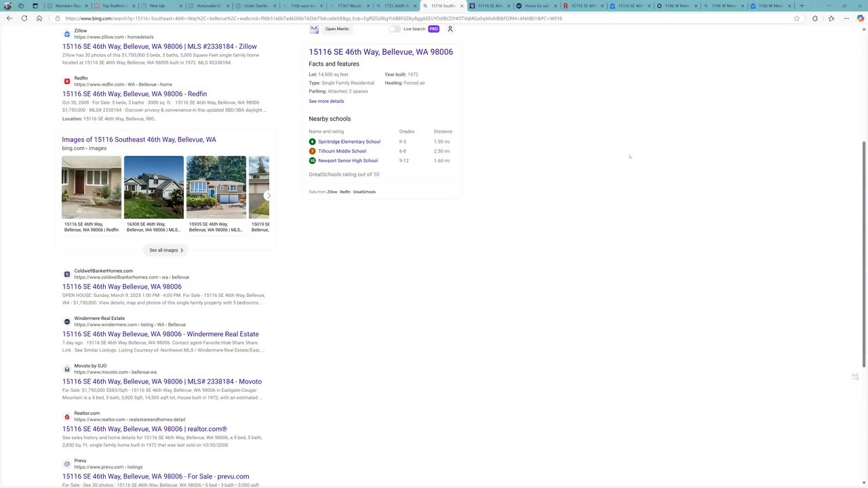The image size is (868, 488).
Task: Go back to the previous page
Action: coord(9,18)
